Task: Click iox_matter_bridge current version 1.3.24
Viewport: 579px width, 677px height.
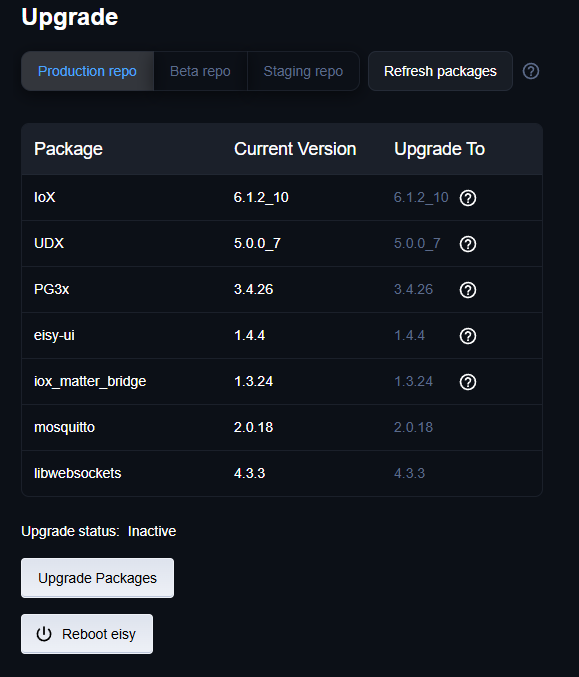Action: pos(253,381)
